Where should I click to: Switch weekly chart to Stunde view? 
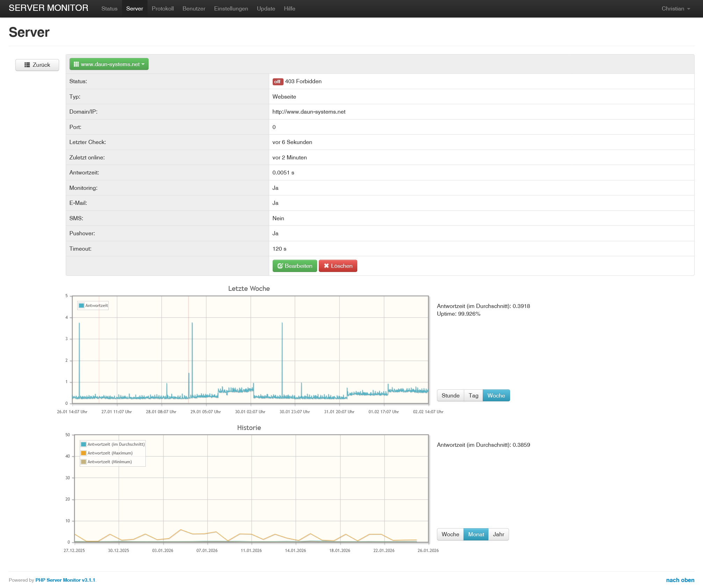pyautogui.click(x=450, y=396)
